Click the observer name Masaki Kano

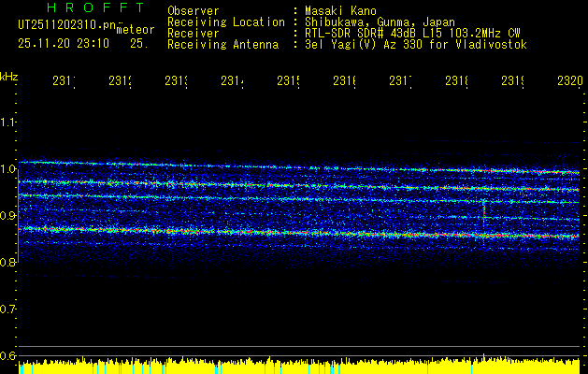pos(340,10)
